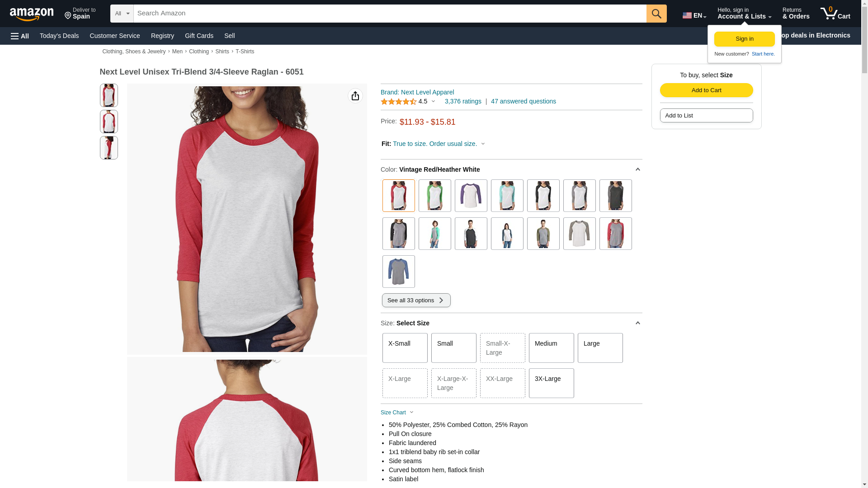Viewport: 868px width, 488px height.
Task: Click the Amazon logo
Action: 32,14
